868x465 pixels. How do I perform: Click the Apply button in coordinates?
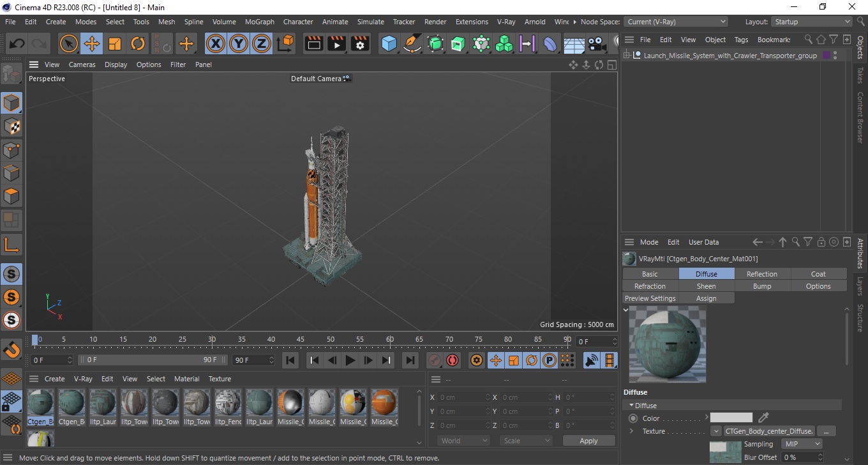pos(588,441)
